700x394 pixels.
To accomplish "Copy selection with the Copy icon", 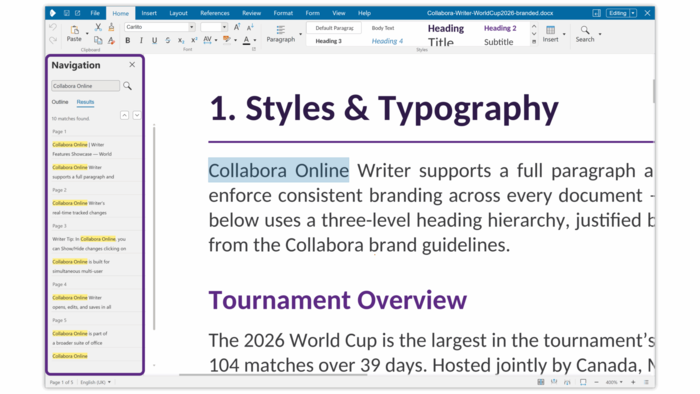I will click(98, 41).
